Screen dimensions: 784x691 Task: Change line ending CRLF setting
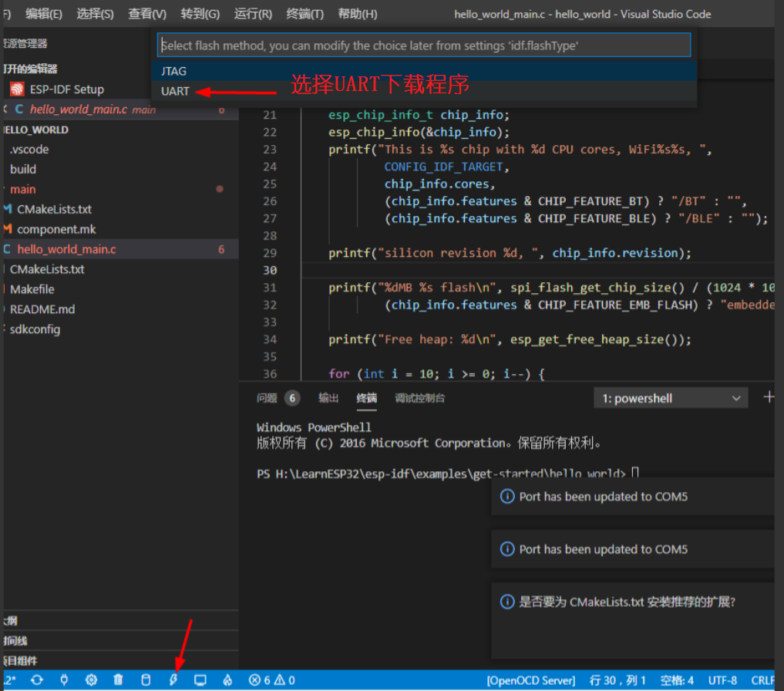[762, 680]
